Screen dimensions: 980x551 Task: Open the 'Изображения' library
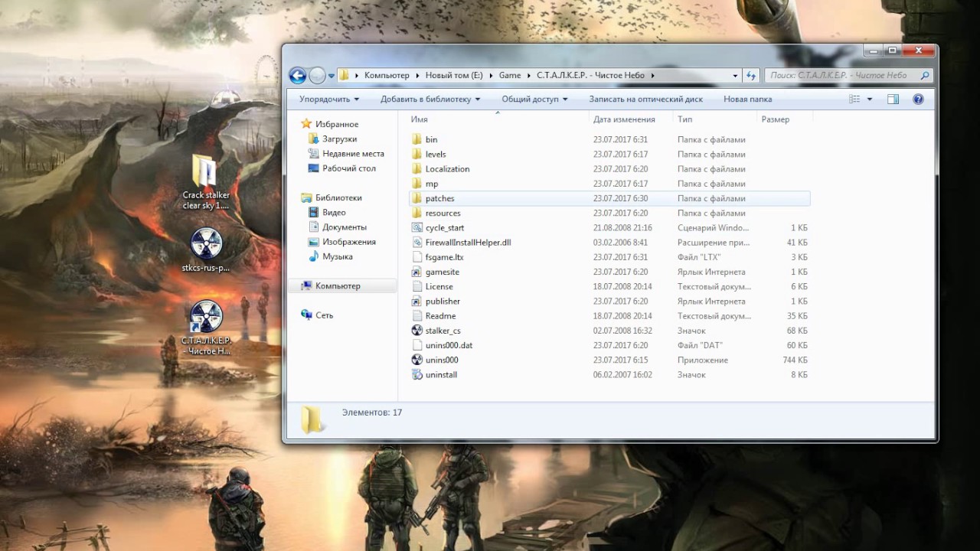tap(349, 242)
